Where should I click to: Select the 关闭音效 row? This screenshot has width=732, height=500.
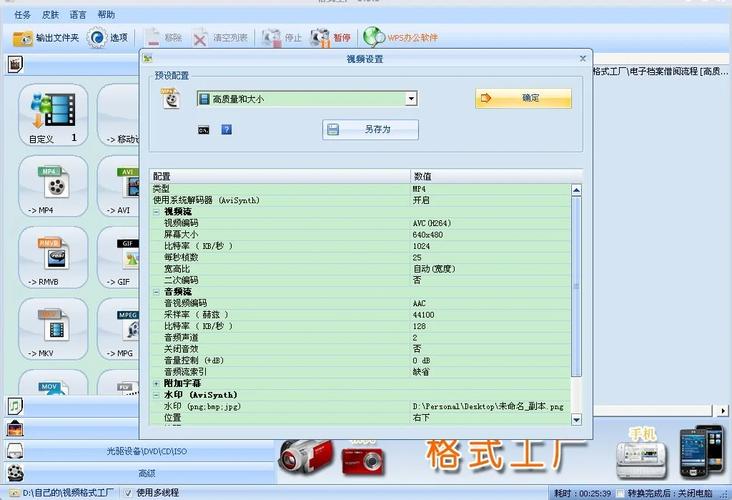click(361, 349)
